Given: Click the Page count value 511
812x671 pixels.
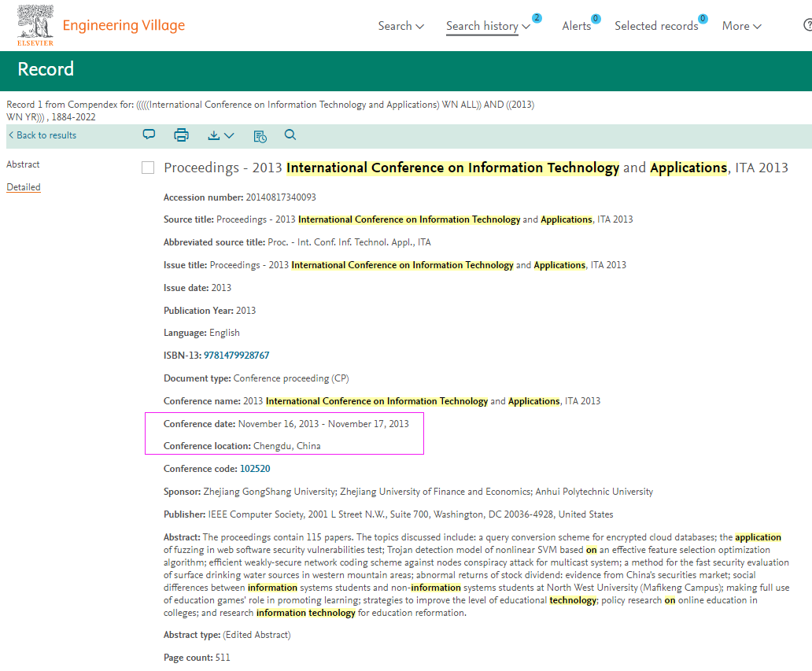Looking at the screenshot, I should click(223, 658).
